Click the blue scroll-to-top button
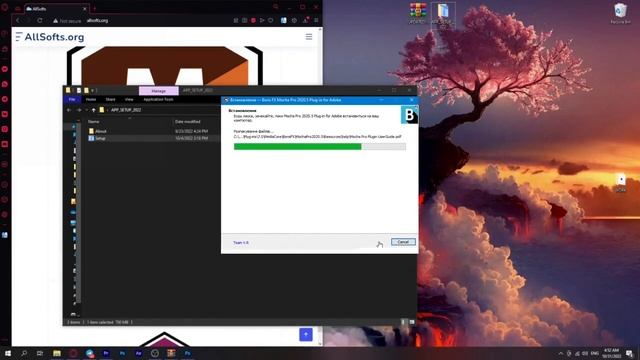The height and width of the screenshot is (360, 640). pos(306,334)
